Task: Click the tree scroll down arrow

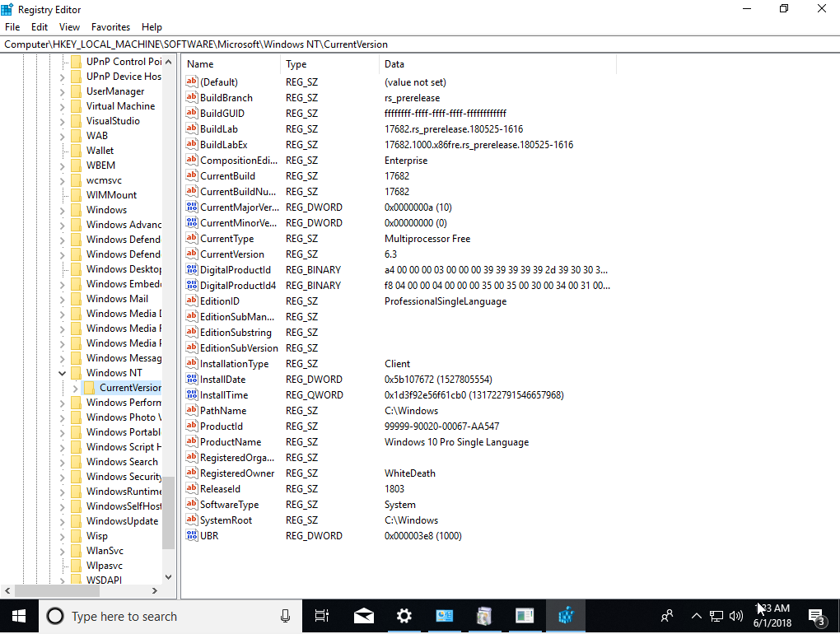Action: [168, 576]
